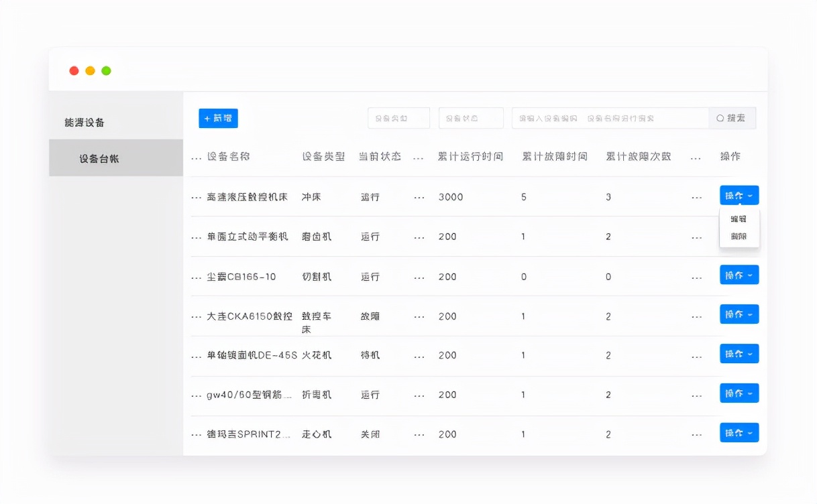Screen dimensions: 817x504
Task: Click the green maximize window dot
Action: (106, 70)
